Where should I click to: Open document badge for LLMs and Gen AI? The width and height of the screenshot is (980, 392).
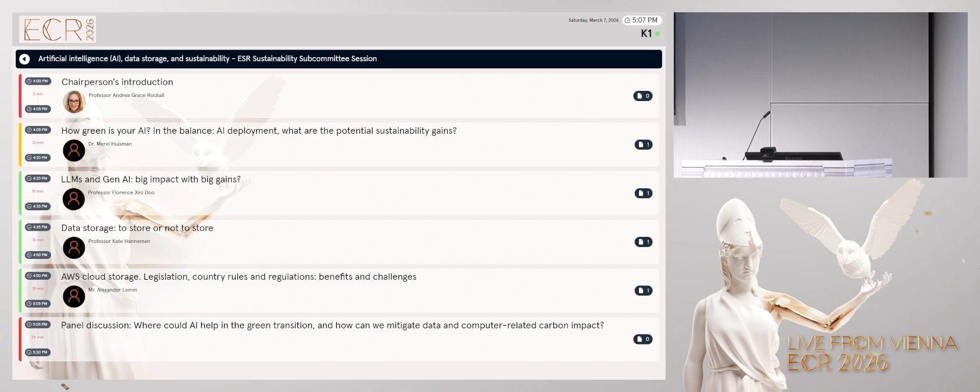(644, 193)
